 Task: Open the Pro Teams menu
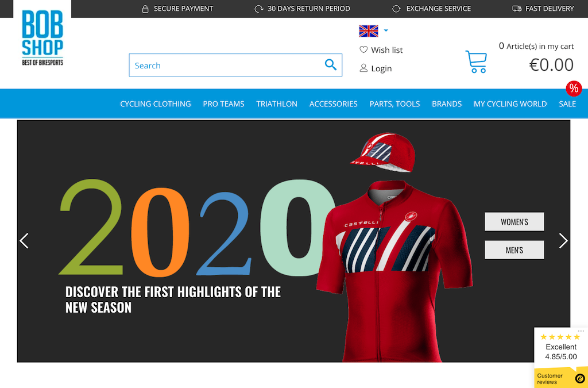[223, 104]
